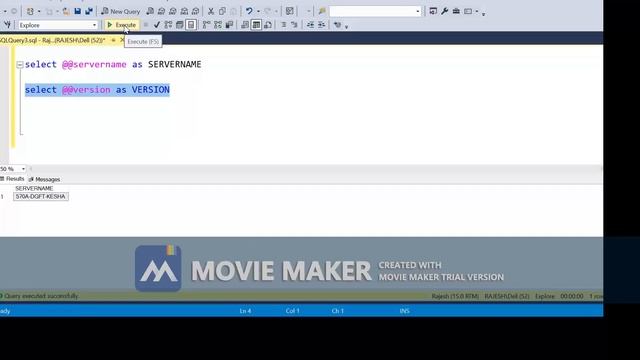The width and height of the screenshot is (640, 360).
Task: Open the undo history dropdown arrow
Action: pyautogui.click(x=258, y=11)
